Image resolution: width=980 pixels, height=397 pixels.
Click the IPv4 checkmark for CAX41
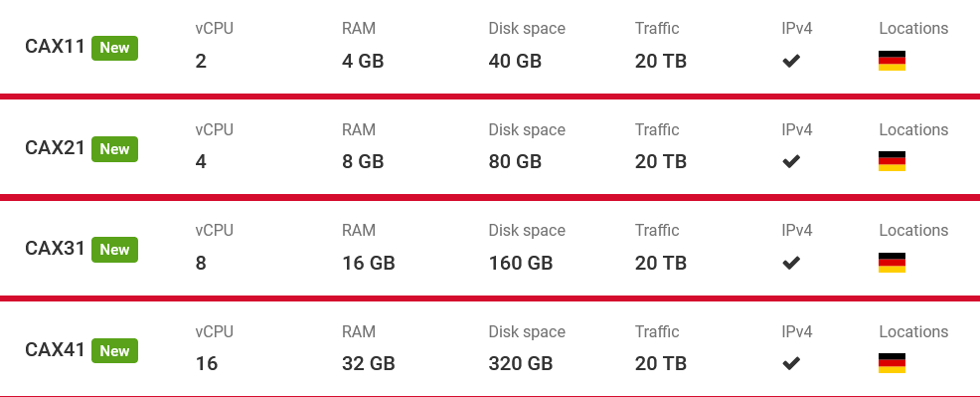click(x=791, y=363)
